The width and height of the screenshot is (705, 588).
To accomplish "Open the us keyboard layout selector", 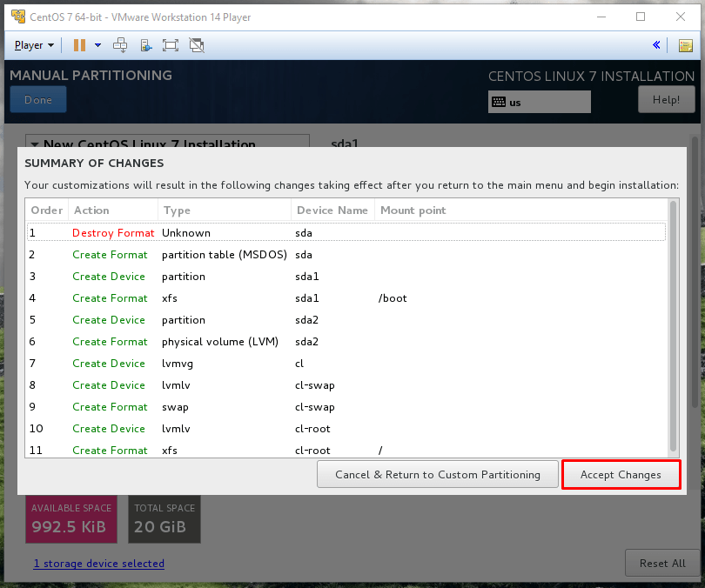I will 539,102.
